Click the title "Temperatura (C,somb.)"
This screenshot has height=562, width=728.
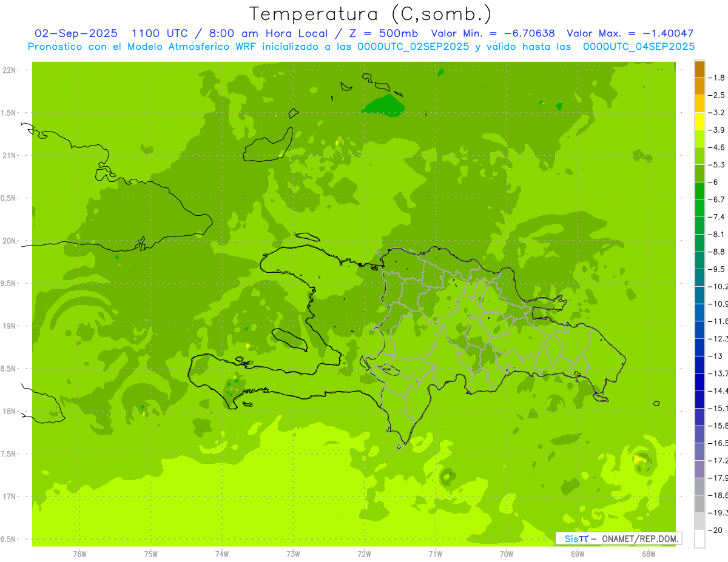click(371, 13)
